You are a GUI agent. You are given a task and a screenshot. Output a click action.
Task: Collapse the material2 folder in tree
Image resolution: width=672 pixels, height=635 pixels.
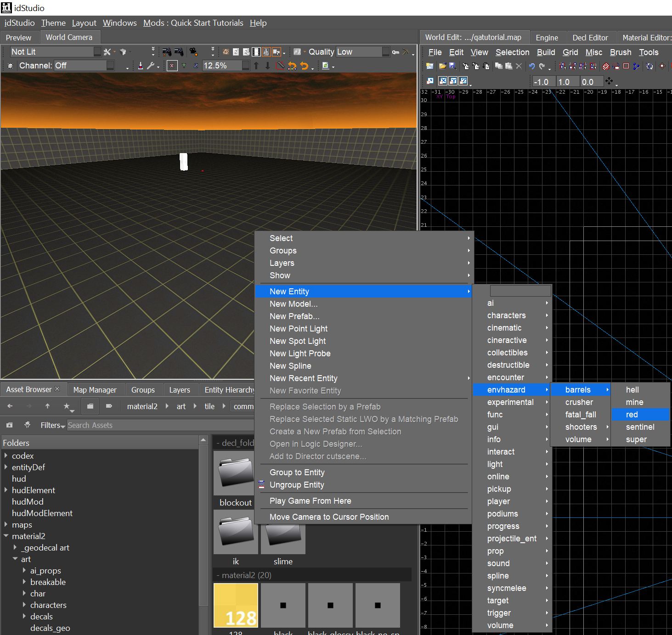(x=6, y=536)
